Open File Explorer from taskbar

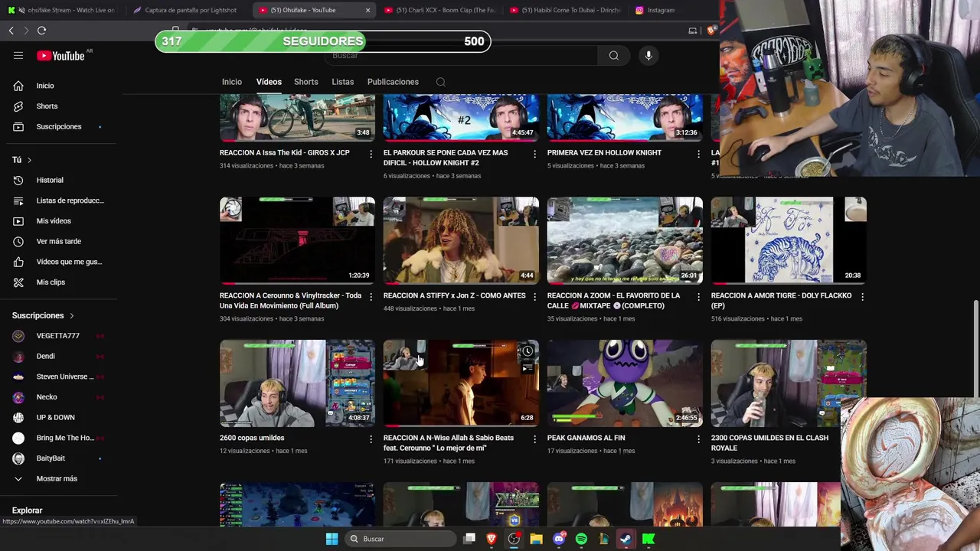pyautogui.click(x=536, y=539)
